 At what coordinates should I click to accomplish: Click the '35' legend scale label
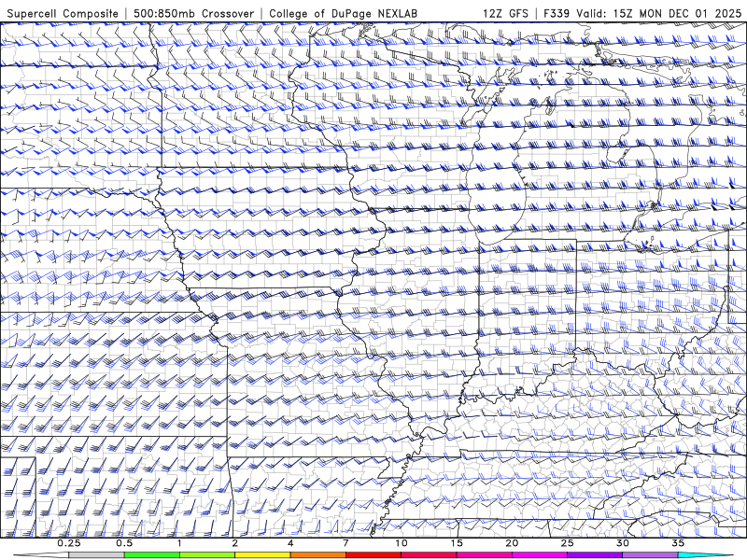[678, 543]
